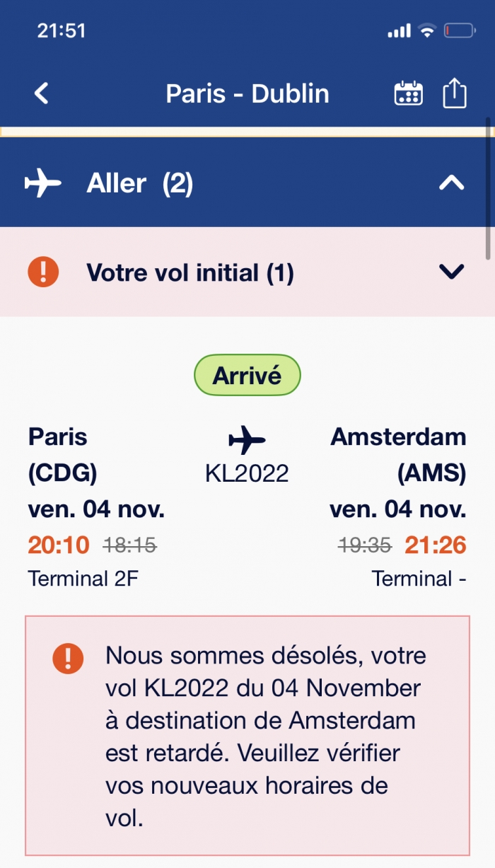The width and height of the screenshot is (495, 868).
Task: Click the vertical scrollbar on right edge
Action: click(488, 187)
